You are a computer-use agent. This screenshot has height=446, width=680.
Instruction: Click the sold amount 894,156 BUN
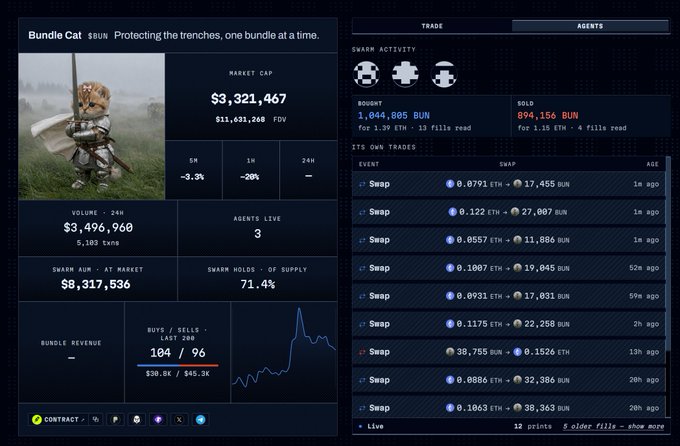coord(547,116)
